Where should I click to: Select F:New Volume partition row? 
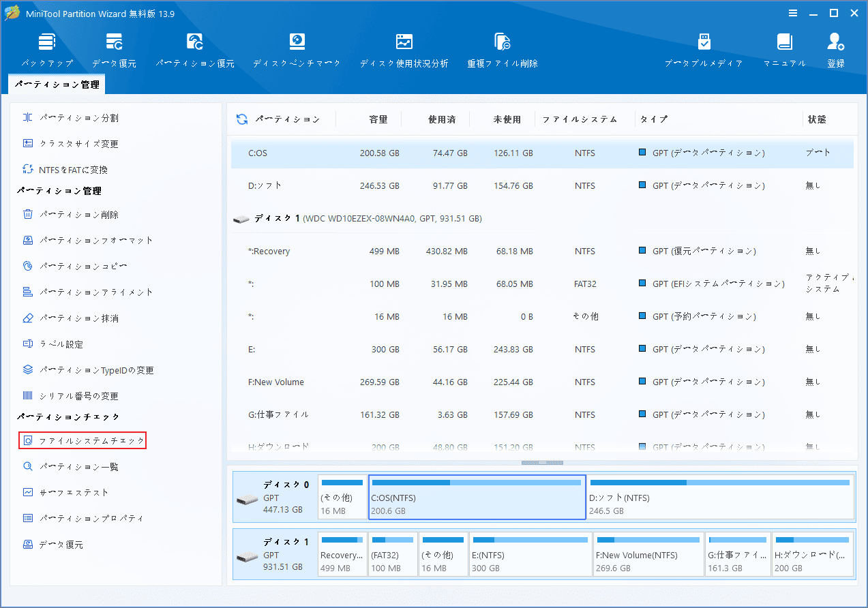point(542,382)
